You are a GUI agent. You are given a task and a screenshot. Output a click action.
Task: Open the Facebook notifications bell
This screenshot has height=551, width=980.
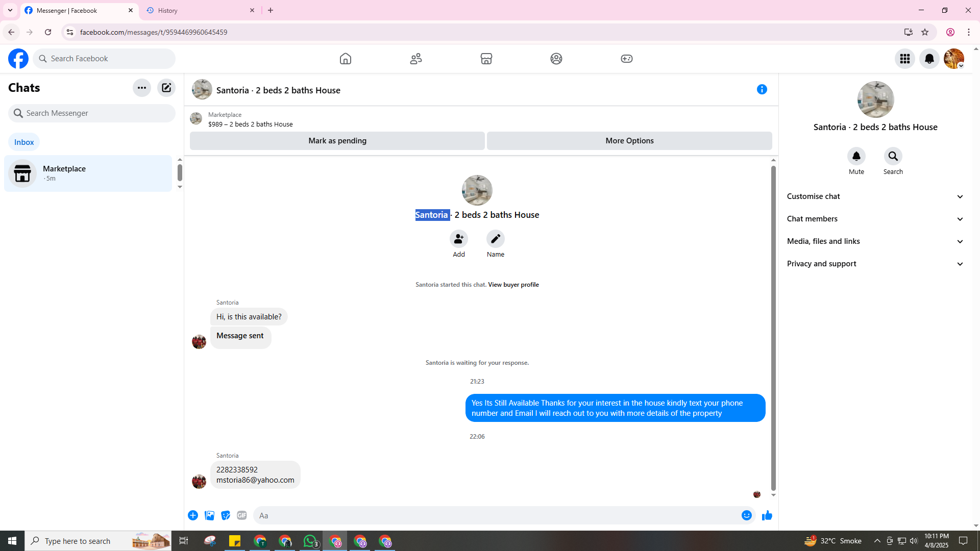pos(929,59)
